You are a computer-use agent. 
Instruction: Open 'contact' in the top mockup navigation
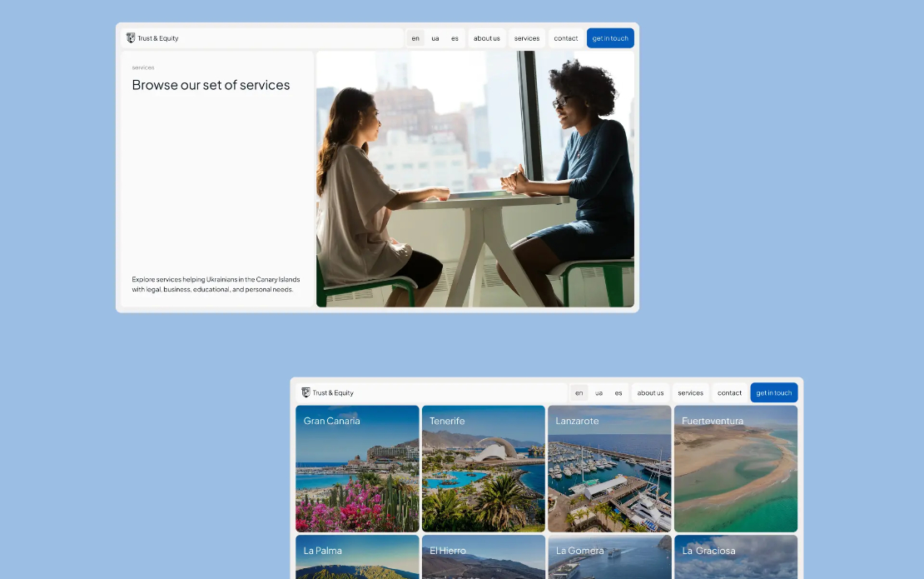tap(566, 38)
